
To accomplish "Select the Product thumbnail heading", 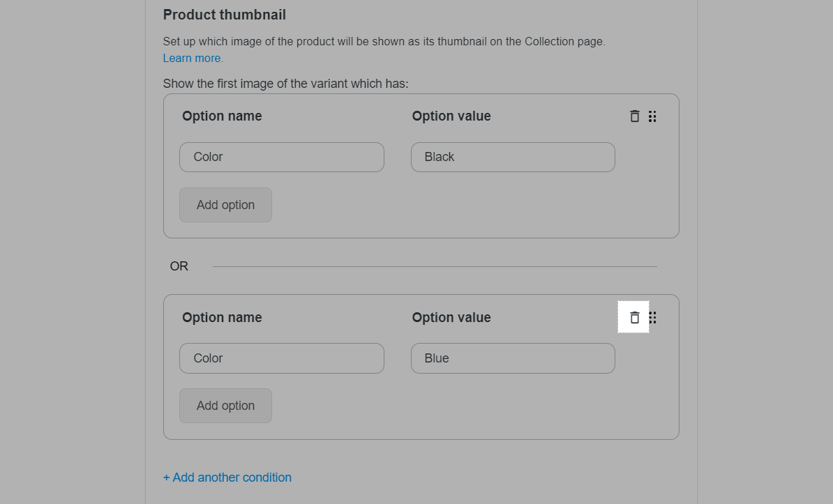I will tap(224, 15).
